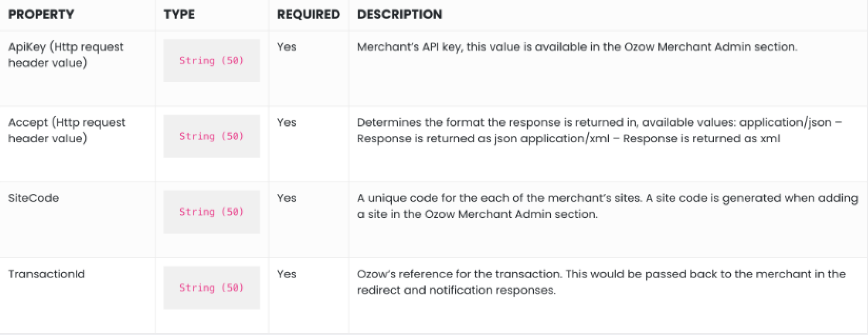Select the Accept header property cell
The width and height of the screenshot is (868, 335).
coord(67,131)
